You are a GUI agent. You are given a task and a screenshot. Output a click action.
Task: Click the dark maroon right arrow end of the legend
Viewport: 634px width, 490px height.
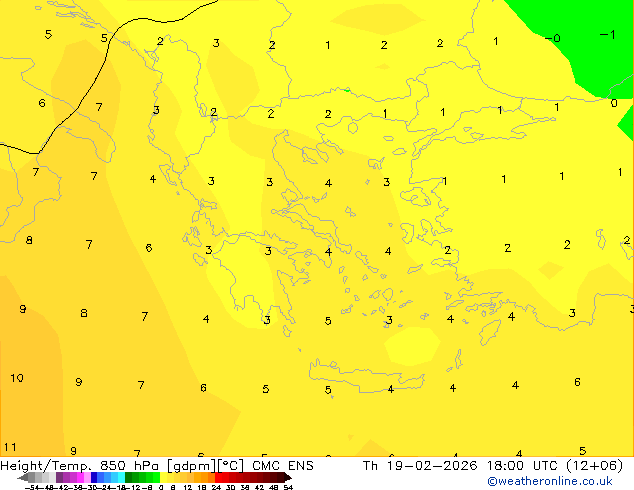pos(288,477)
